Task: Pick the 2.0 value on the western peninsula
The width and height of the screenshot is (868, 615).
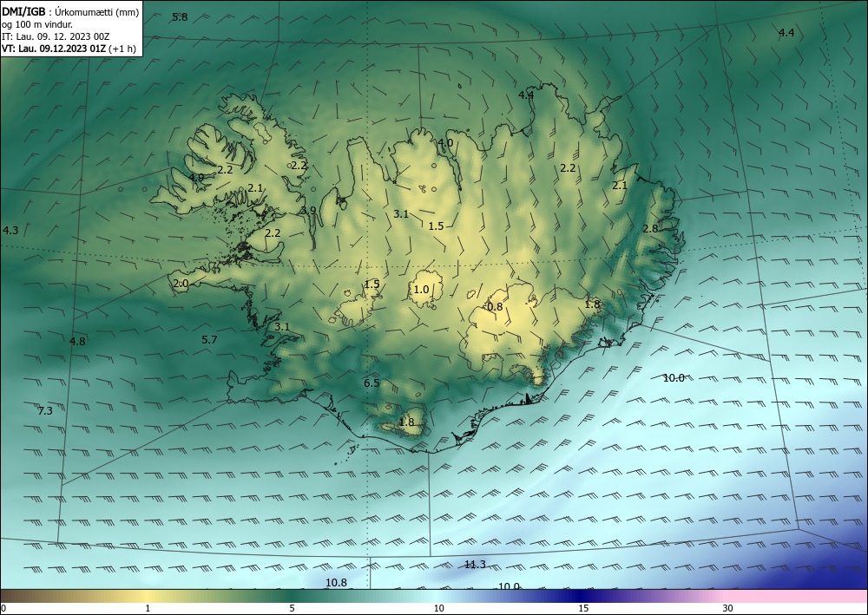Action: click(x=181, y=284)
